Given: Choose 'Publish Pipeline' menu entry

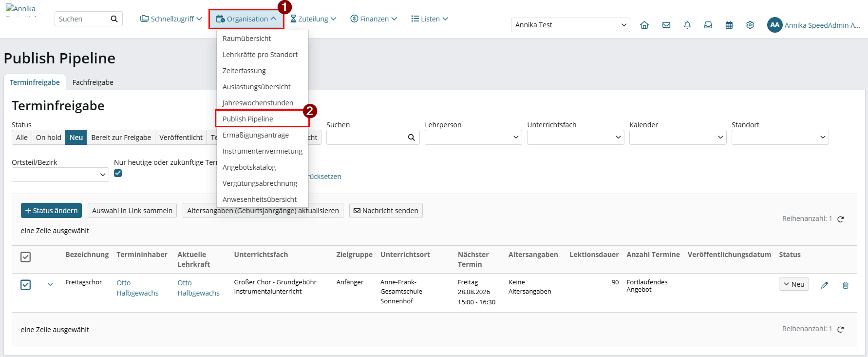Looking at the screenshot, I should click(263, 119).
